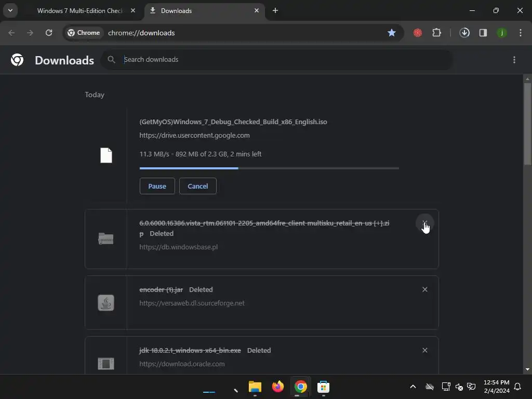This screenshot has width=532, height=399.
Task: Switch to Windows 7 Multi-Edition tab
Action: coord(80,11)
